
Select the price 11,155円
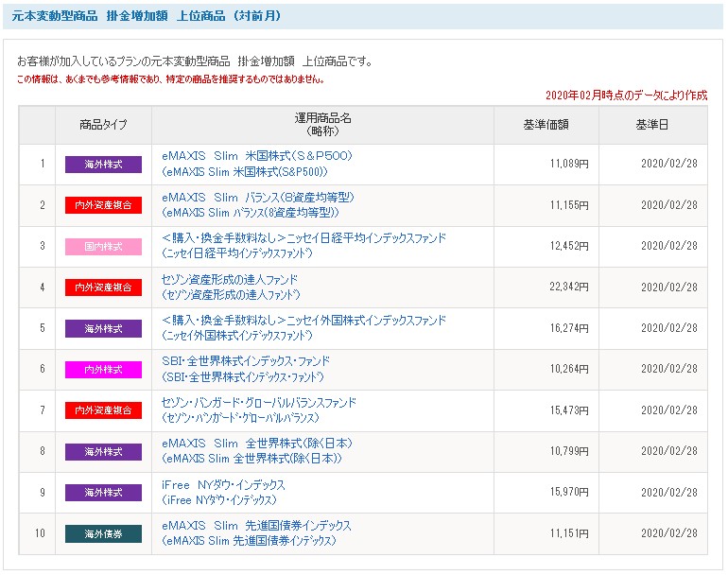(x=569, y=205)
